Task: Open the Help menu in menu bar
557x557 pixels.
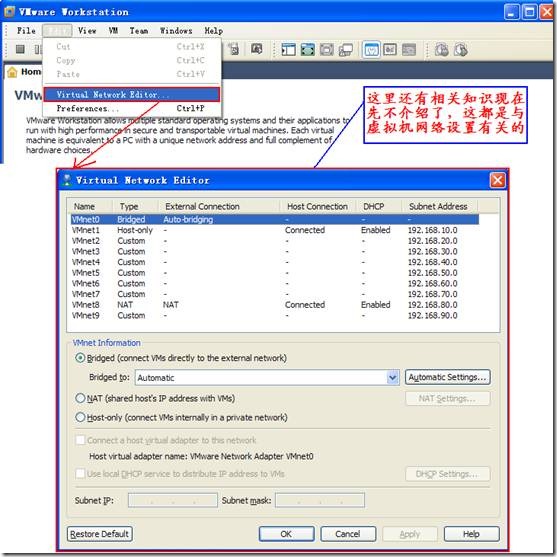Action: click(213, 31)
